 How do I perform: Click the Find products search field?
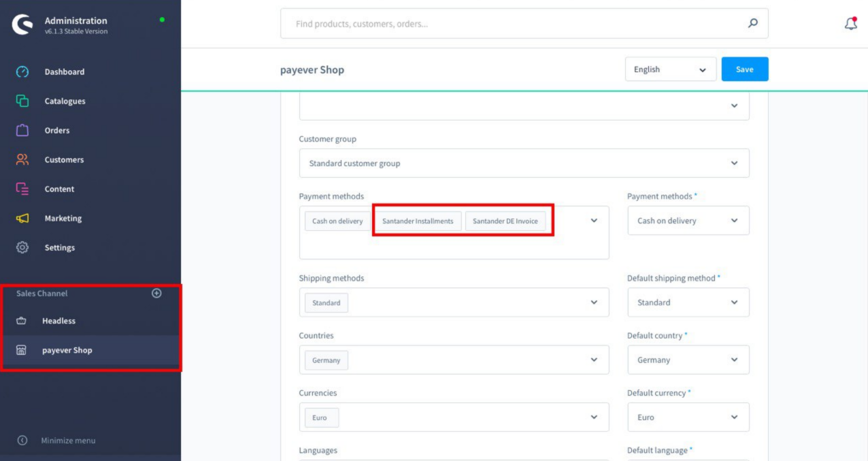point(524,23)
